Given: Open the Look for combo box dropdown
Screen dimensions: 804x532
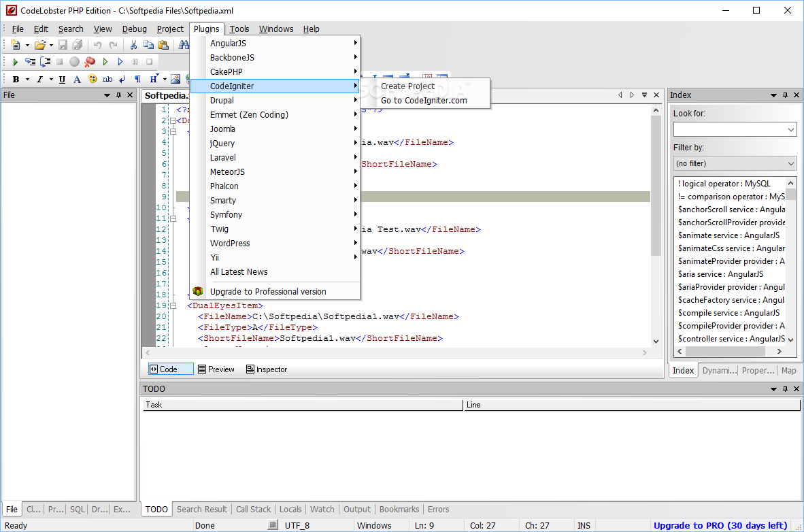Looking at the screenshot, I should tap(790, 130).
